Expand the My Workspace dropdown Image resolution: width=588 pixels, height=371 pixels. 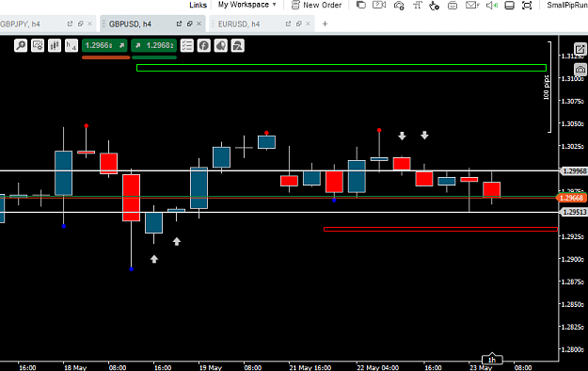pos(247,5)
